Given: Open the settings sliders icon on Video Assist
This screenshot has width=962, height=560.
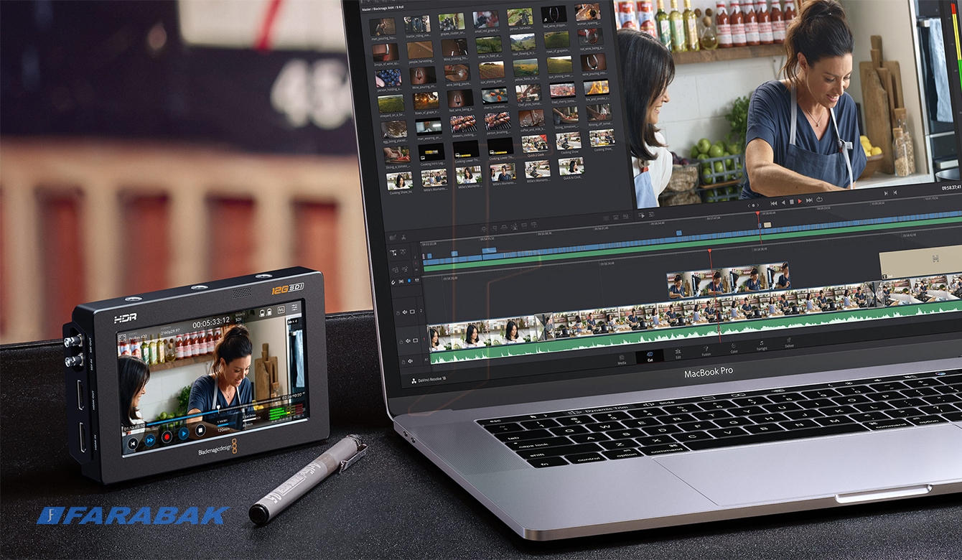Looking at the screenshot, I should [x=294, y=307].
